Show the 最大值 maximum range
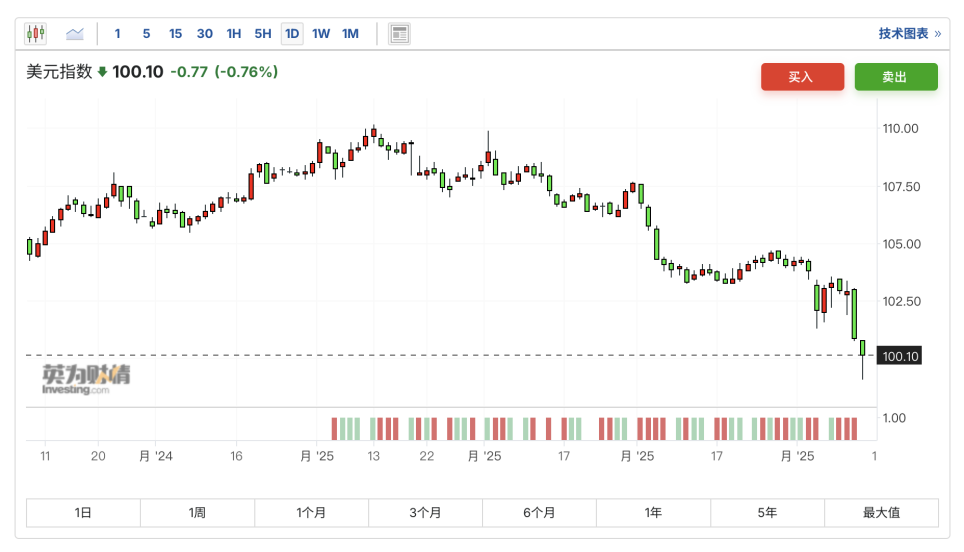Screen dimensions: 964x552 881,513
